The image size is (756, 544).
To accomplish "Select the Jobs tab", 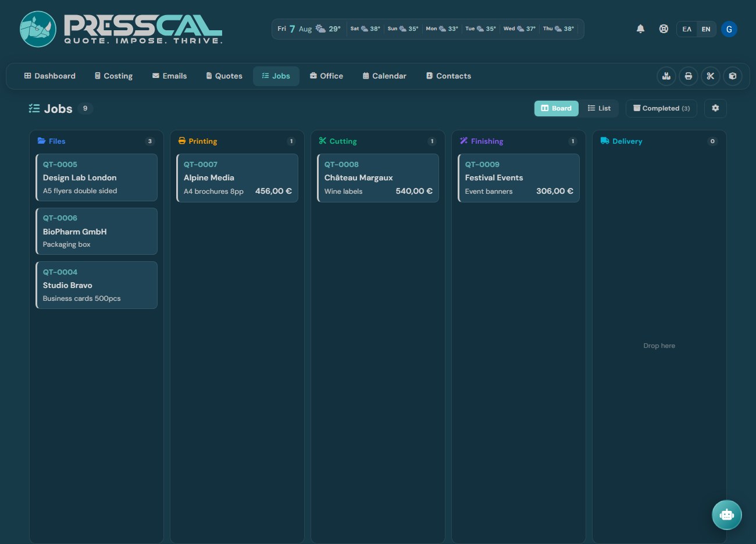I will [276, 76].
